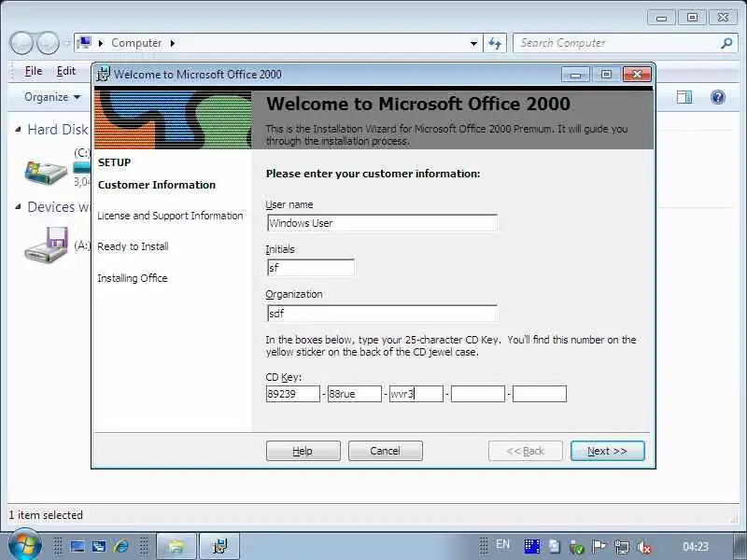747x560 pixels.
Task: Expand the arrow after Computer breadcrumb
Action: click(173, 43)
